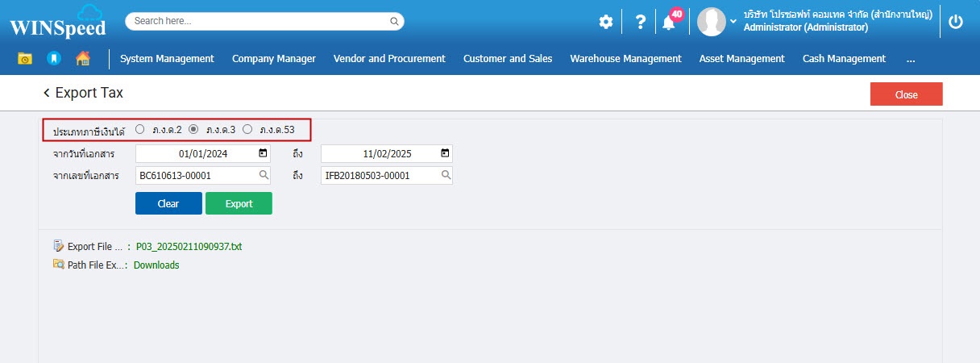Click the blue bookmark icon in navbar

click(x=53, y=58)
